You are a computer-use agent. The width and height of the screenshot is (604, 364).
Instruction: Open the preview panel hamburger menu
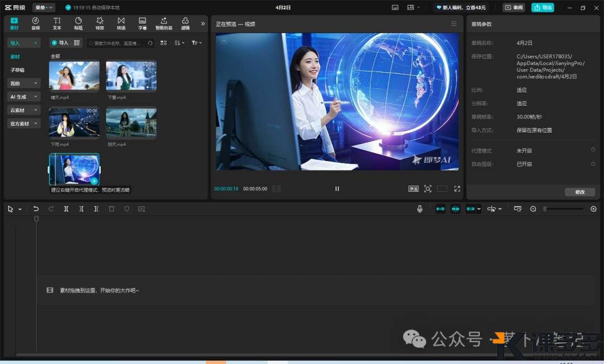point(454,24)
